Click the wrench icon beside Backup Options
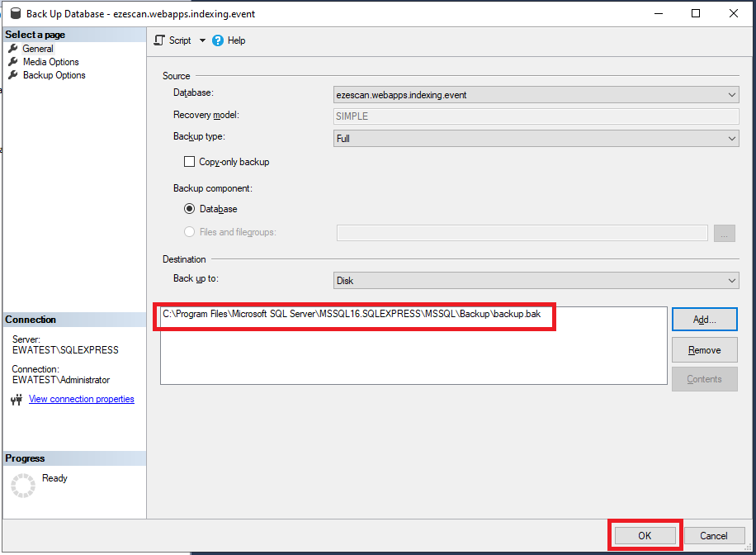The height and width of the screenshot is (555, 756). click(x=13, y=75)
